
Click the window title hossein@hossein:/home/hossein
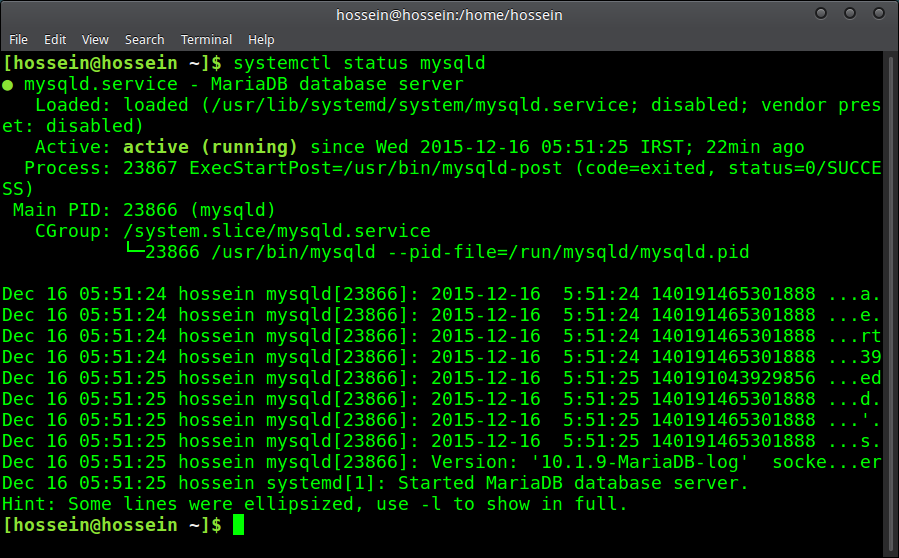tap(449, 15)
